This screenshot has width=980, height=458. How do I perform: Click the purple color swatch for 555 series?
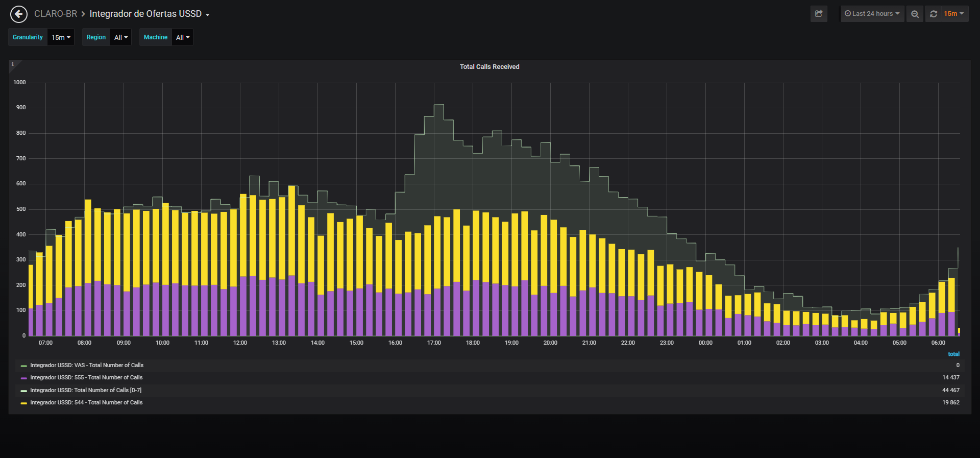pos(23,378)
